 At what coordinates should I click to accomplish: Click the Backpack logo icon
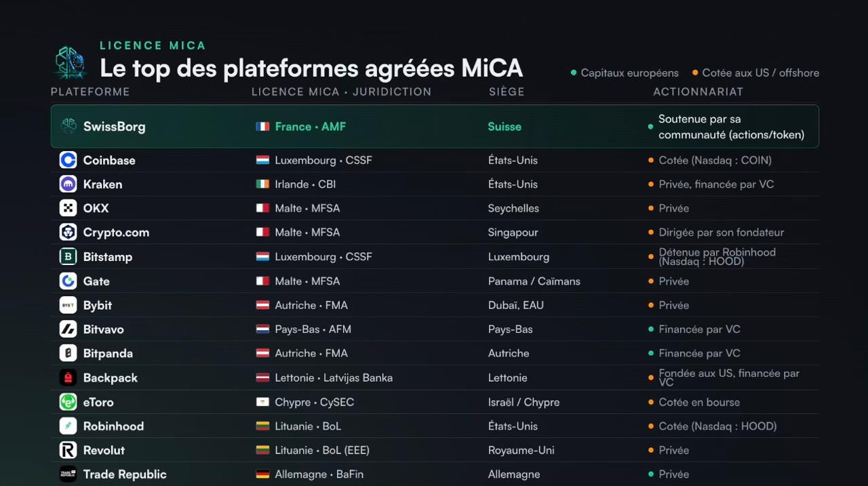[68, 378]
